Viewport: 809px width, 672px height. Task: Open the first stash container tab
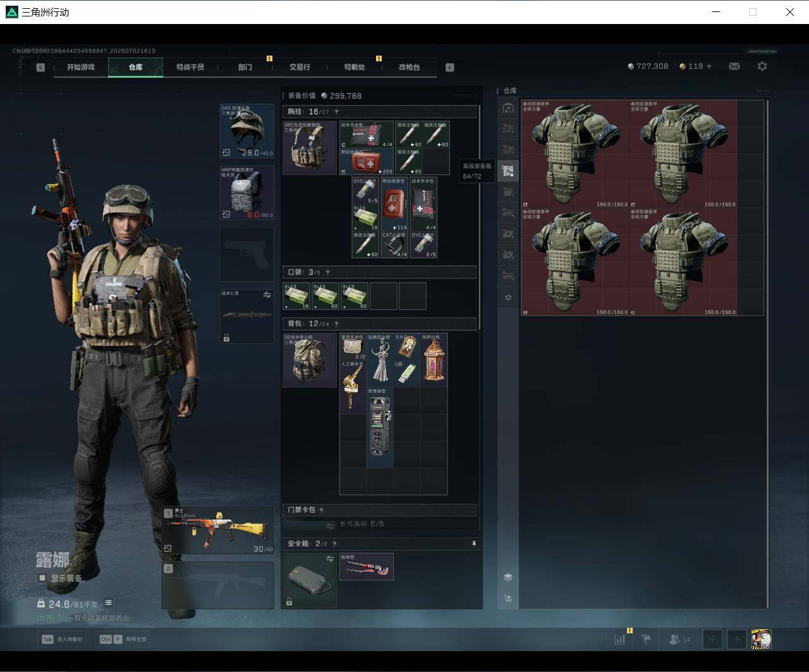(x=508, y=109)
